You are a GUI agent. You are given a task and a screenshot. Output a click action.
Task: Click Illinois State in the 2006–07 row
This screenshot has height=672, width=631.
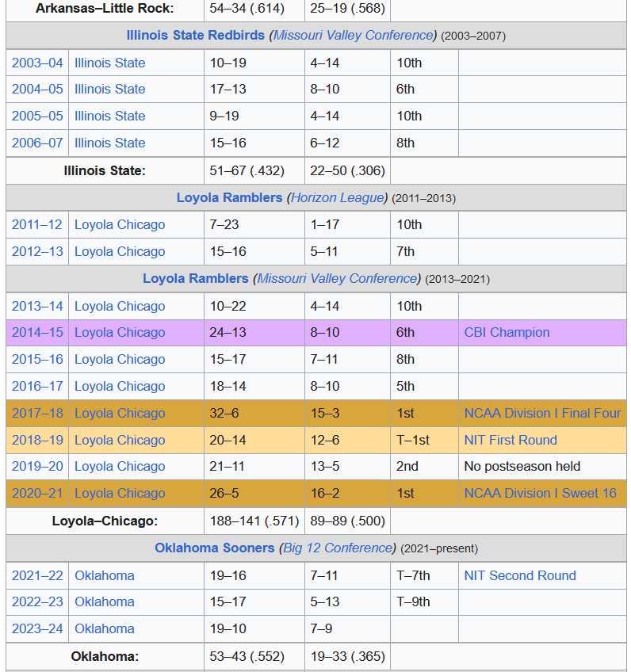109,143
